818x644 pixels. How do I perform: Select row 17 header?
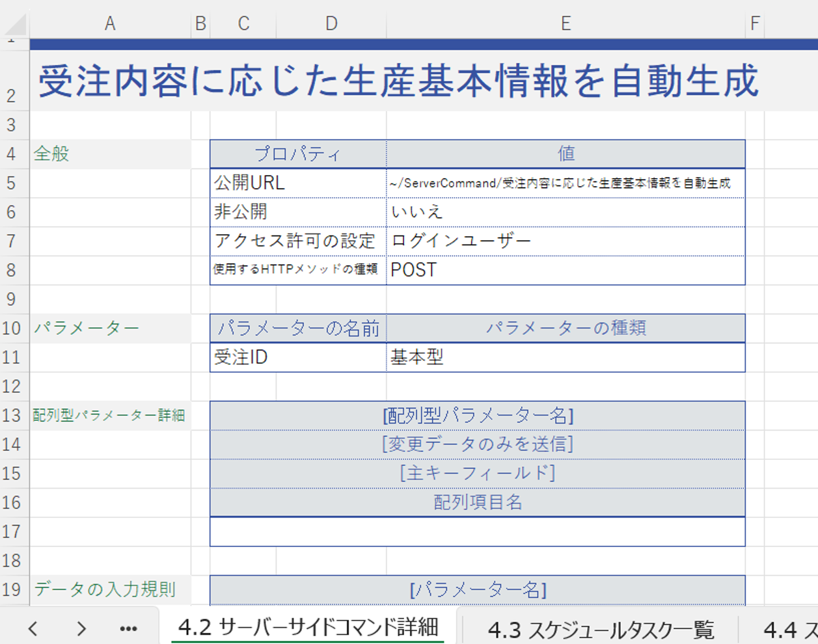14,531
